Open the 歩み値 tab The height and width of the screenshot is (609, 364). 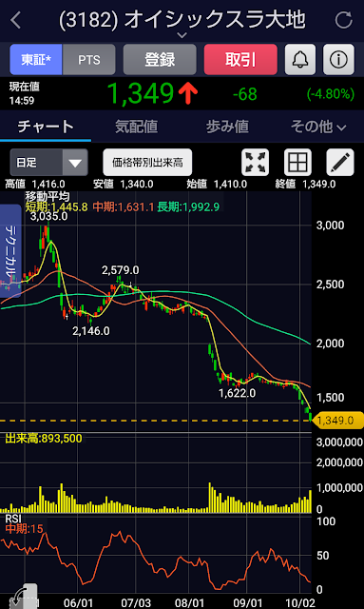[227, 127]
